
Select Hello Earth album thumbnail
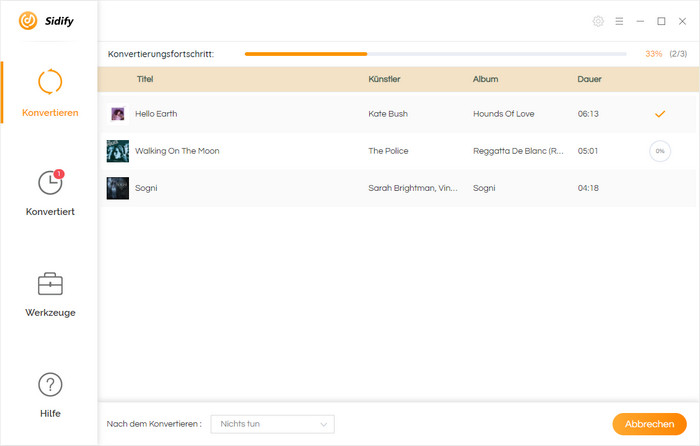[118, 114]
